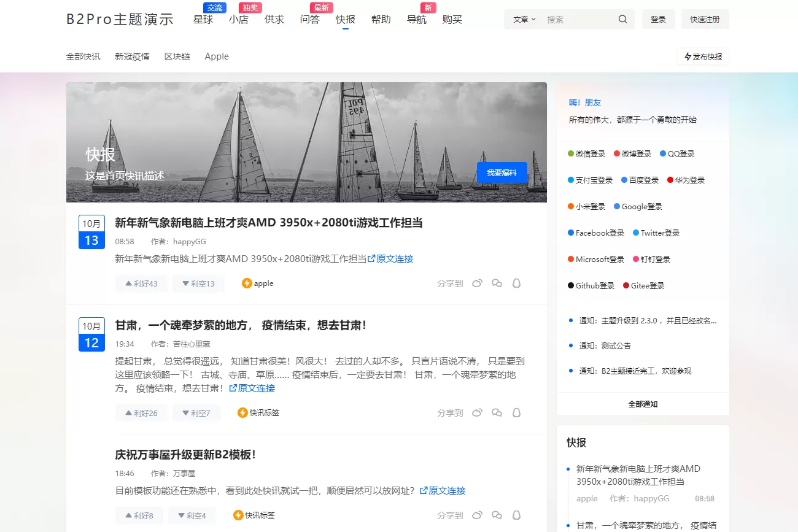Share the AMD post to Weibo
Image resolution: width=798 pixels, height=532 pixels.
[477, 283]
